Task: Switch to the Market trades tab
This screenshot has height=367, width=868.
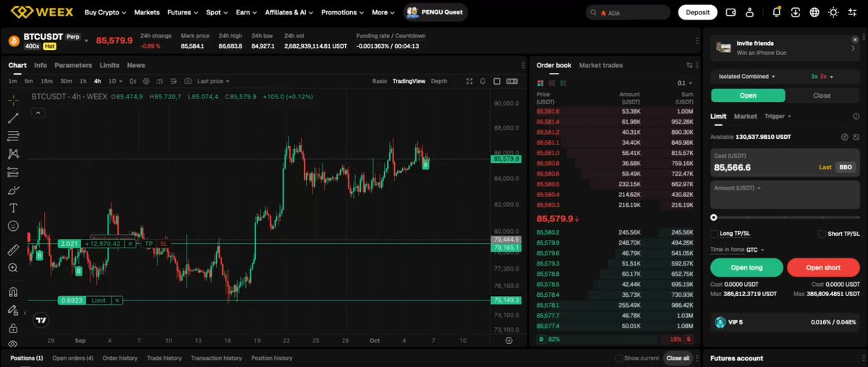Action: 600,65
